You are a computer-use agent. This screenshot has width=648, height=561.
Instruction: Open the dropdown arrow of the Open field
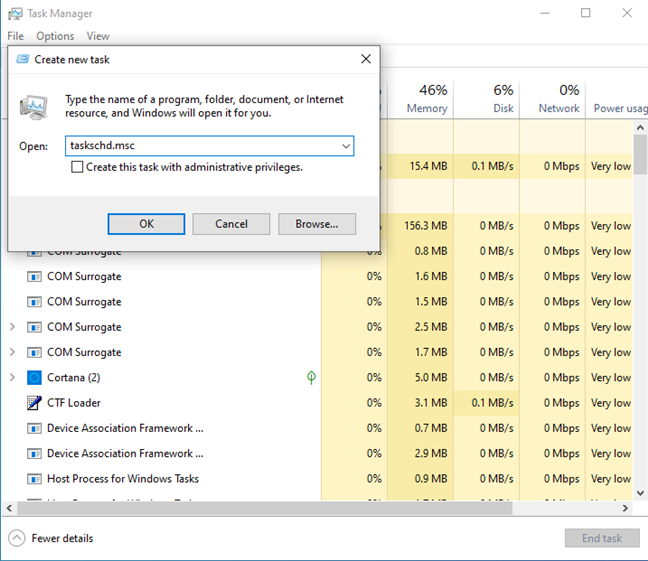346,146
